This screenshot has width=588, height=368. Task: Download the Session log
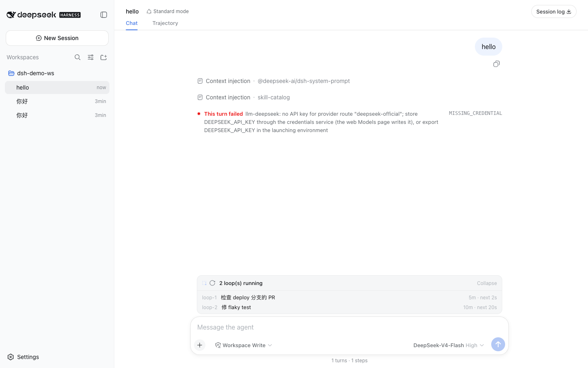(x=554, y=11)
